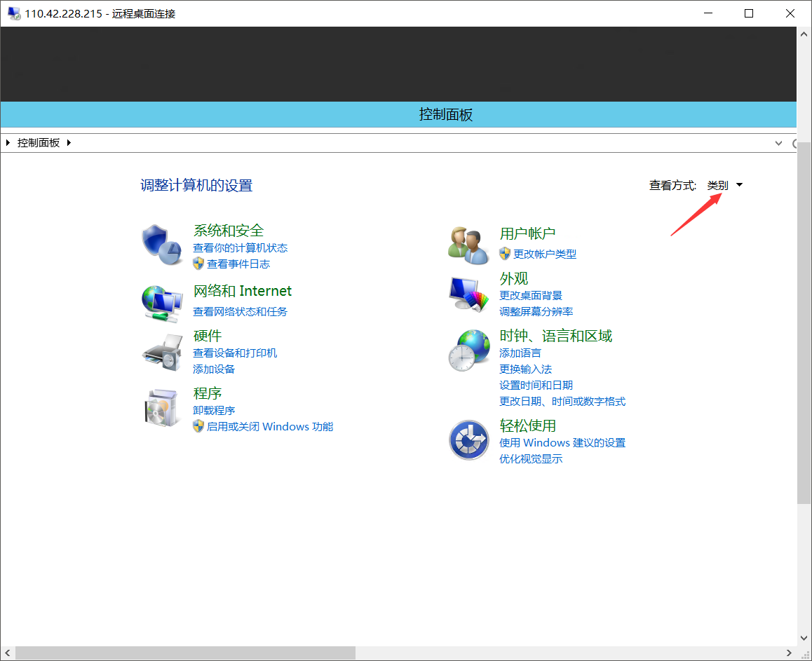Expand the arrow after 控制面板 breadcrumb
Image resolution: width=812 pixels, height=661 pixels.
coord(69,143)
